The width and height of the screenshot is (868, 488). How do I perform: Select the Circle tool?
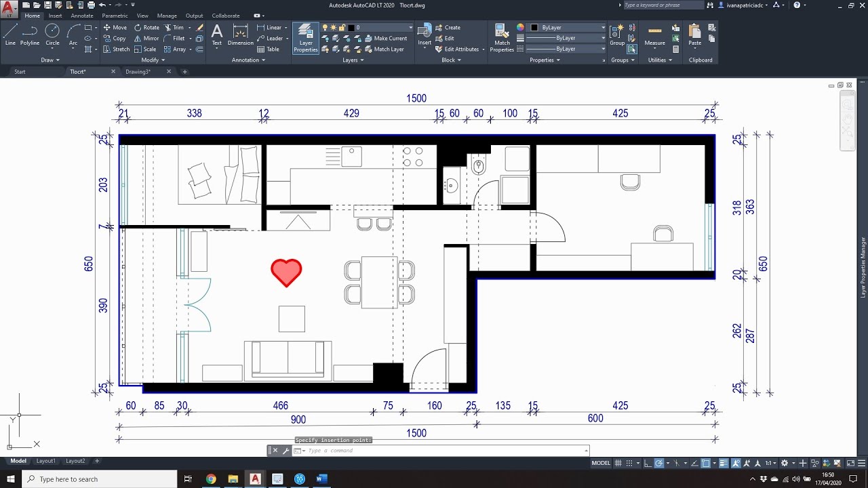tap(52, 35)
